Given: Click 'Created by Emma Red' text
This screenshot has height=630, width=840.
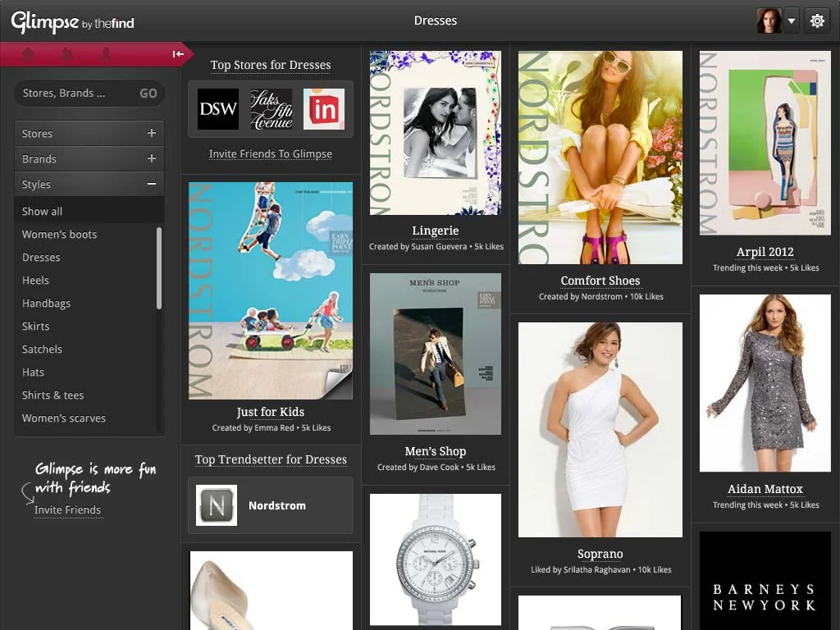Looking at the screenshot, I should coord(253,428).
